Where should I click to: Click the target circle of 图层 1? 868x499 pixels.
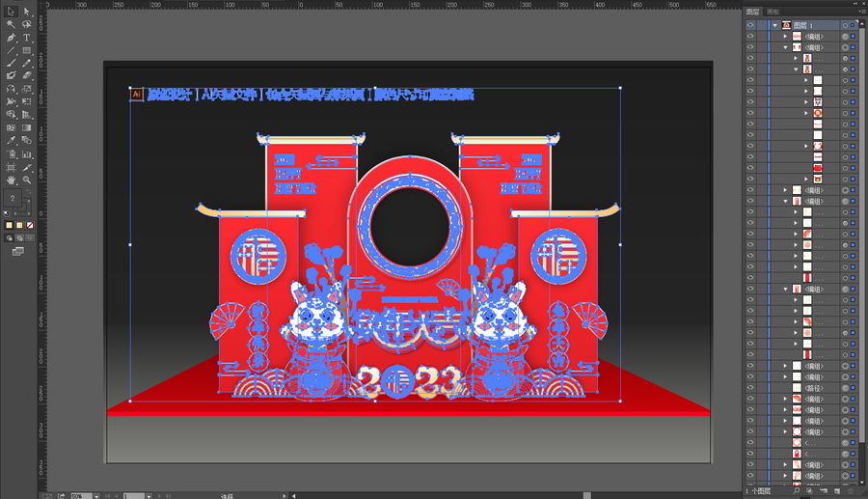845,25
